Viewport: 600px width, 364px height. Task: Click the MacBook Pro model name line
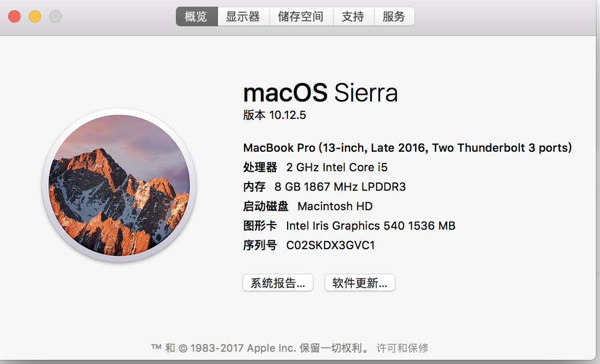tap(407, 148)
